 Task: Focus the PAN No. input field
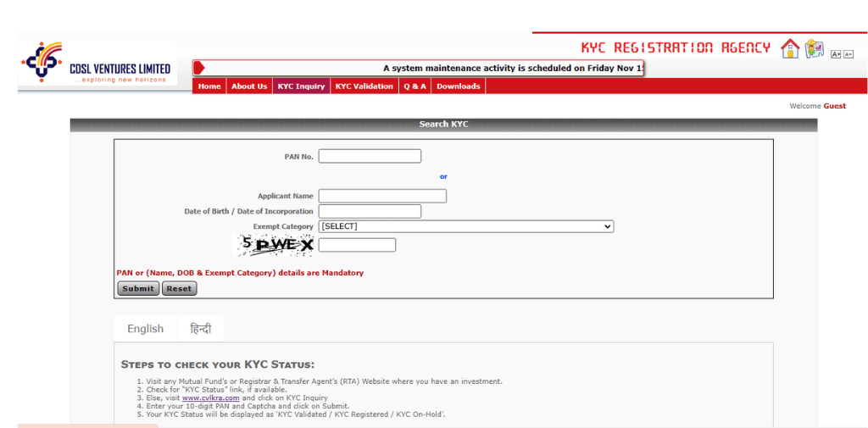point(370,156)
